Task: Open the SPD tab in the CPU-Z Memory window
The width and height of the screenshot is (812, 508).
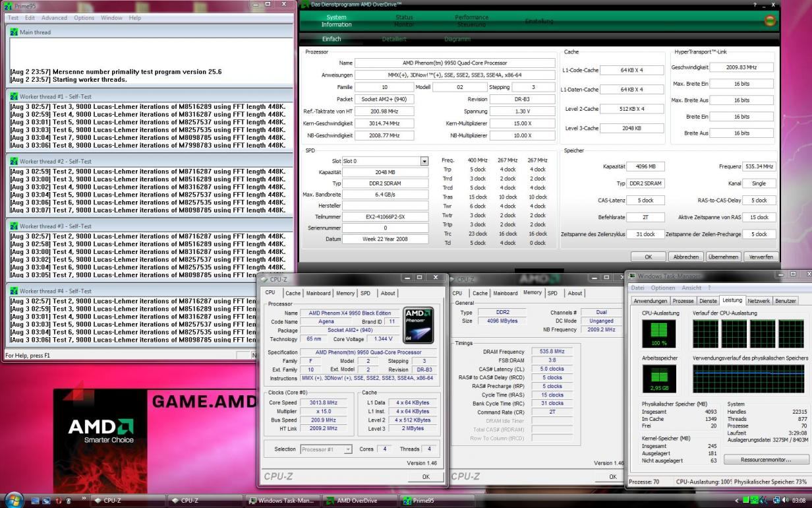Action: pyautogui.click(x=552, y=293)
